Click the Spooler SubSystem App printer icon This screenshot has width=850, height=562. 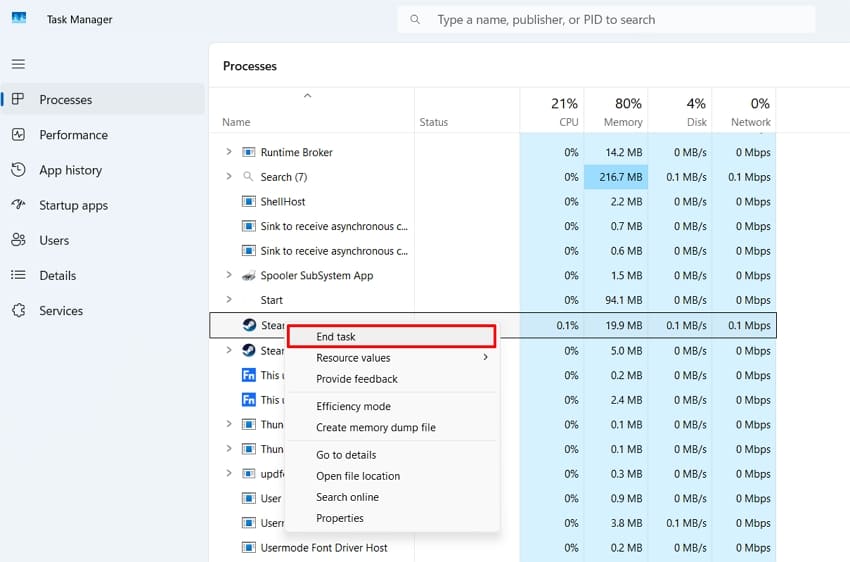[x=248, y=275]
